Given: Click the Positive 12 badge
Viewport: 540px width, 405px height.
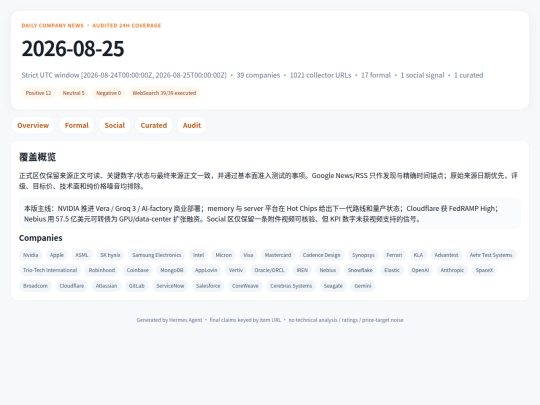Looking at the screenshot, I should pyautogui.click(x=38, y=93).
